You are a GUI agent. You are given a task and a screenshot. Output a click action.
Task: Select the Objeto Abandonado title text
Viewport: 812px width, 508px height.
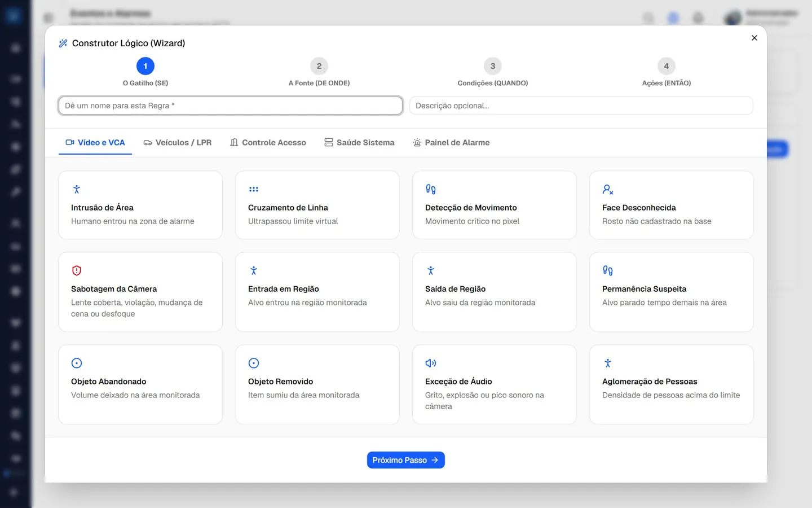tap(109, 382)
